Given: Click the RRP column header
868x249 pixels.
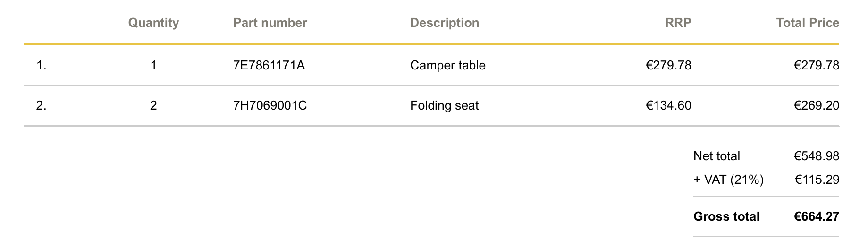Looking at the screenshot, I should (x=678, y=23).
